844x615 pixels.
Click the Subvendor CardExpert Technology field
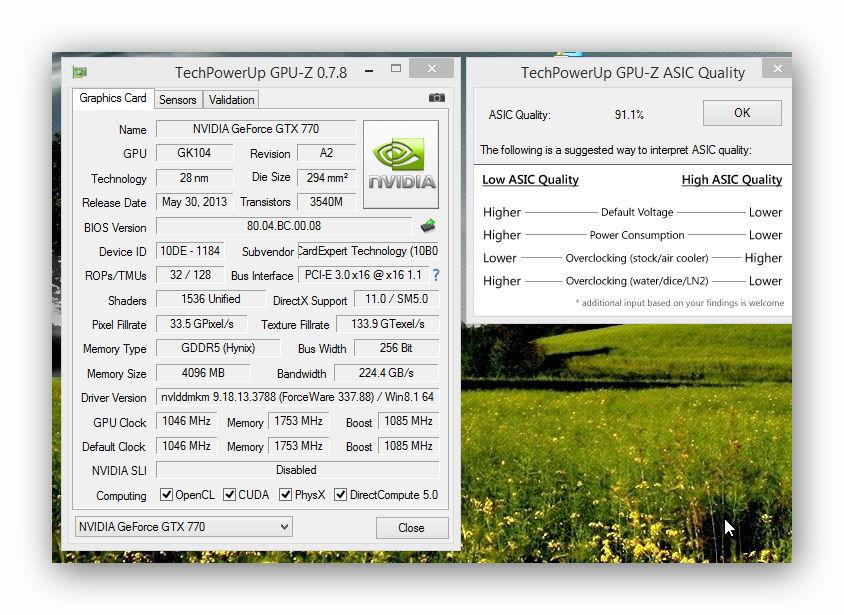pos(368,251)
